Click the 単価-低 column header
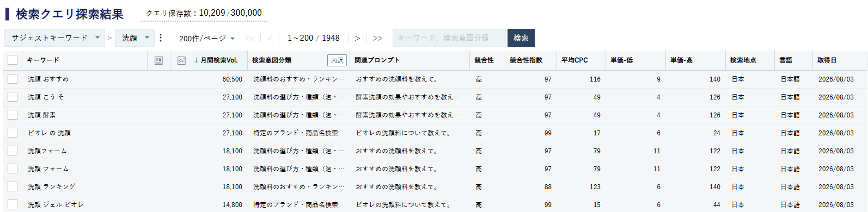The height and width of the screenshot is (212, 868). 621,60
